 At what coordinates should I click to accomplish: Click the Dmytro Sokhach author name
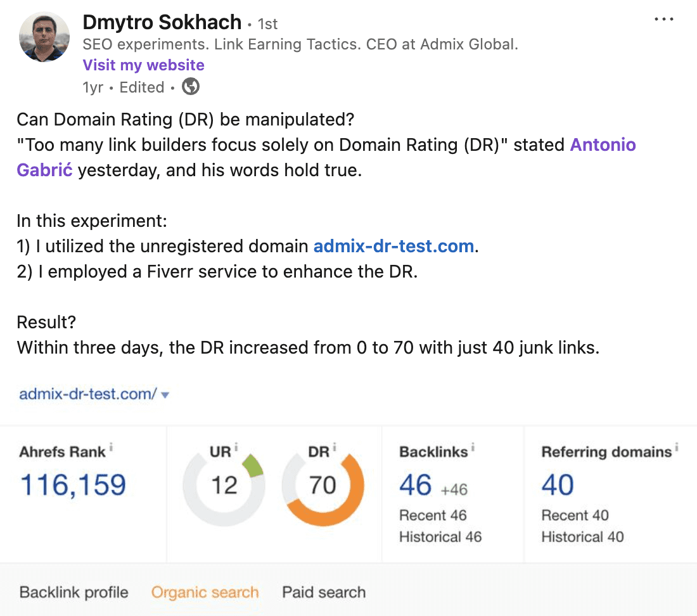point(162,22)
